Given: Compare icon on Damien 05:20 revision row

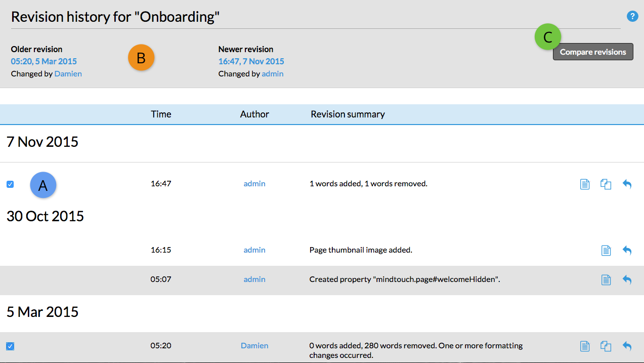Looking at the screenshot, I should point(606,346).
